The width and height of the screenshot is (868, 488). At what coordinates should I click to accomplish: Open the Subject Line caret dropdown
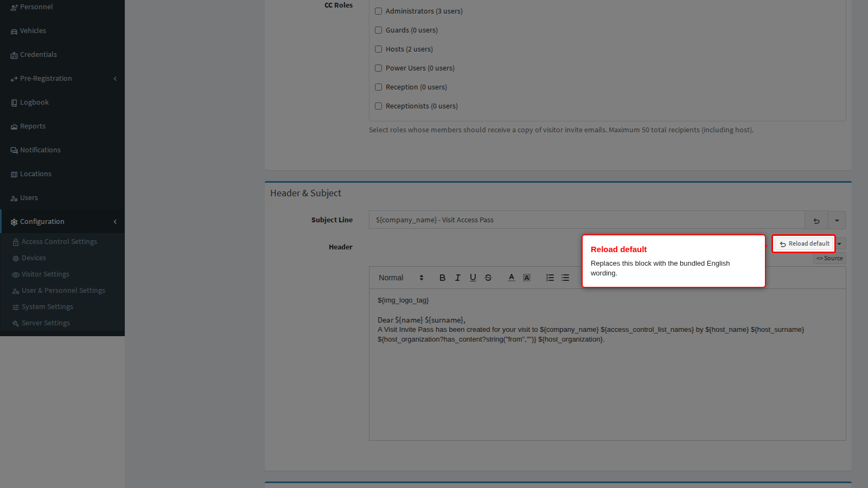(x=837, y=220)
